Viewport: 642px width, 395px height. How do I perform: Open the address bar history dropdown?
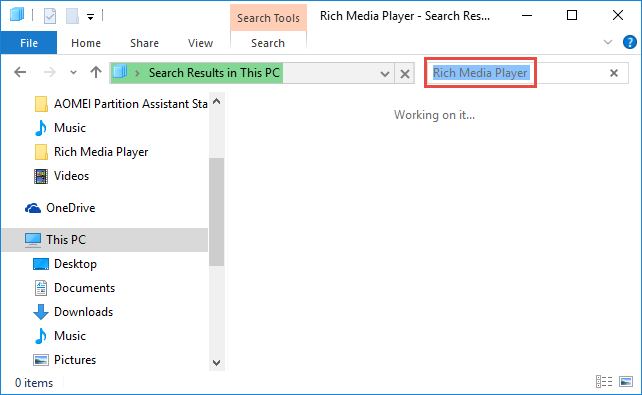tap(384, 74)
